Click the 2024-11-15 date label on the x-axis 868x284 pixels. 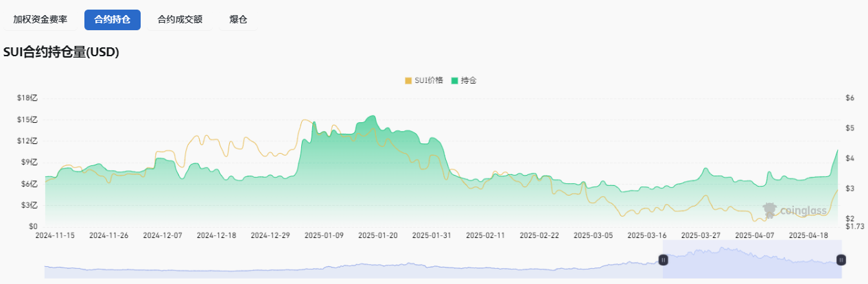coord(55,235)
